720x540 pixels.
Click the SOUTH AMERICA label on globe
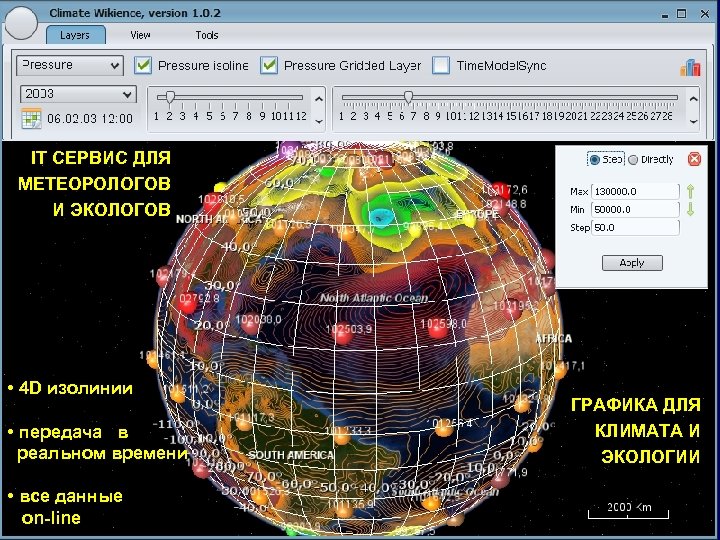click(291, 455)
